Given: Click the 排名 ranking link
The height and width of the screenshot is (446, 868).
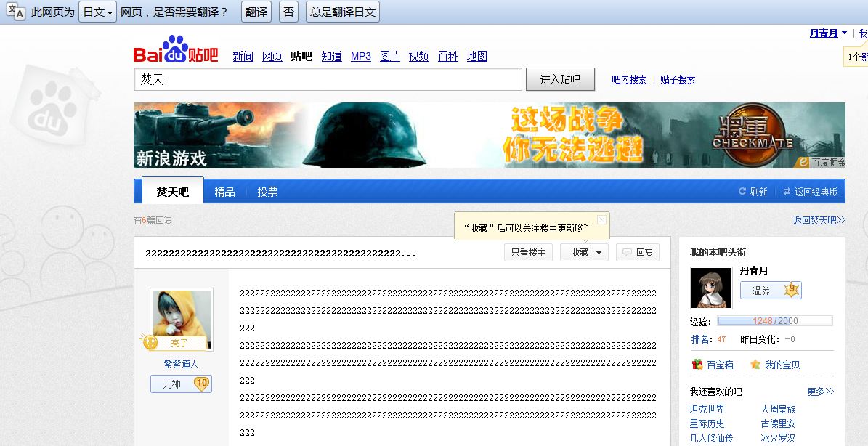Looking at the screenshot, I should coord(699,339).
